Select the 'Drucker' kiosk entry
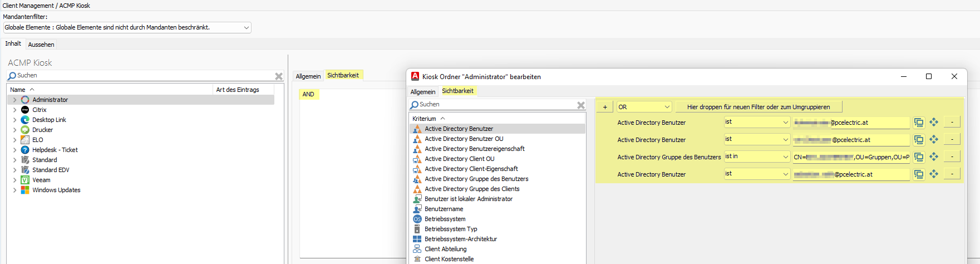Viewport: 980px width, 264px height. [x=43, y=130]
